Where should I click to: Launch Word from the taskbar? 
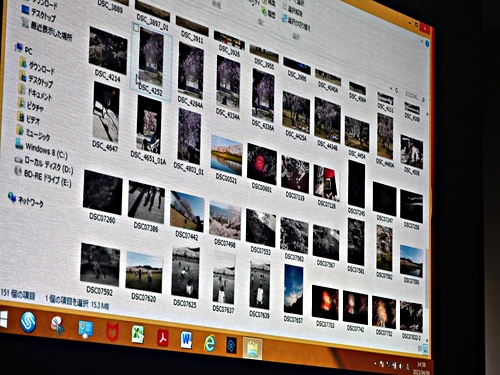click(x=186, y=340)
